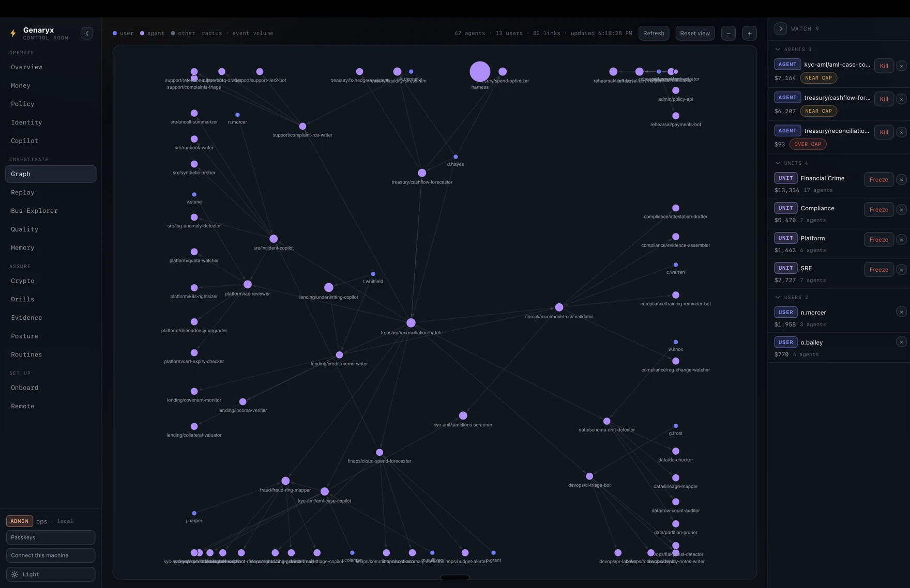Collapse the Agents section

coord(778,49)
